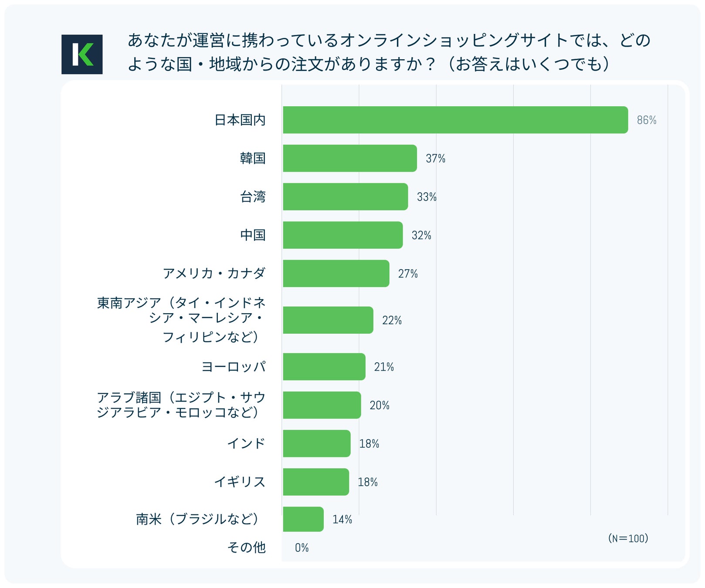Click the 日本国内 category label

[x=240, y=120]
